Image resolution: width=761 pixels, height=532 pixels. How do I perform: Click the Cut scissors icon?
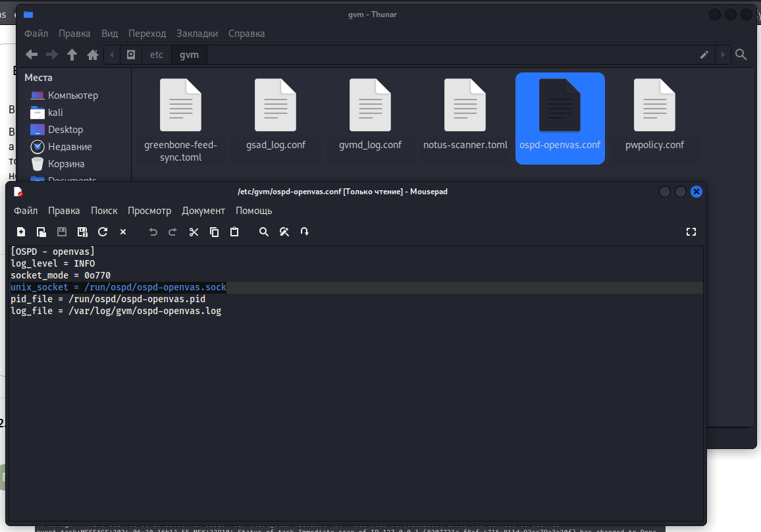(194, 232)
